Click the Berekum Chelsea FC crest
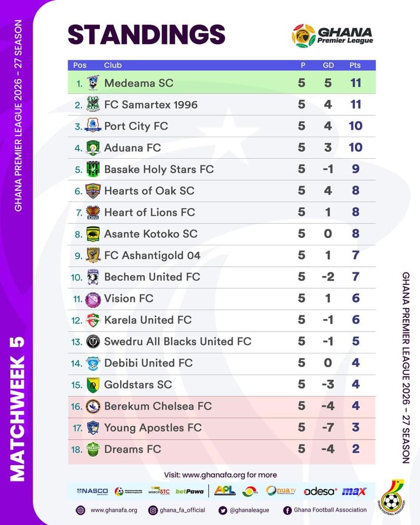 pyautogui.click(x=93, y=406)
